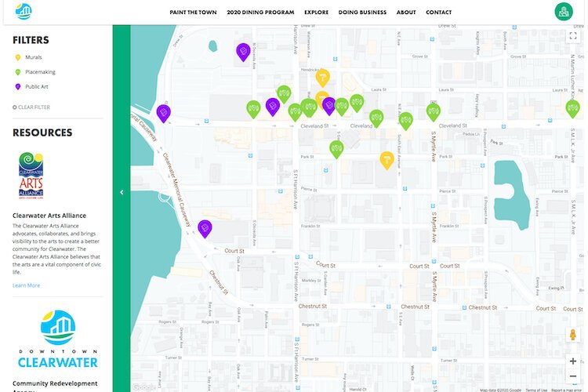Open the Paint the Town page
This screenshot has height=392, width=588.
[x=193, y=13]
